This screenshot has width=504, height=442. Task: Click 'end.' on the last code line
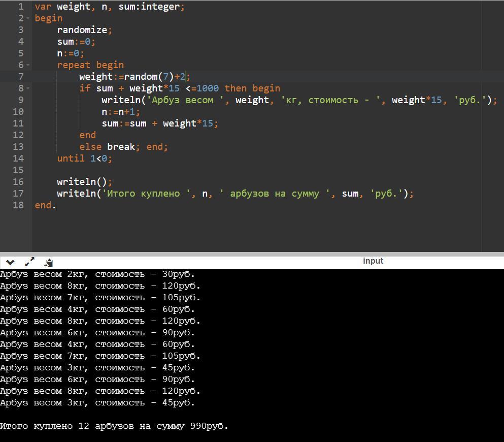[45, 205]
